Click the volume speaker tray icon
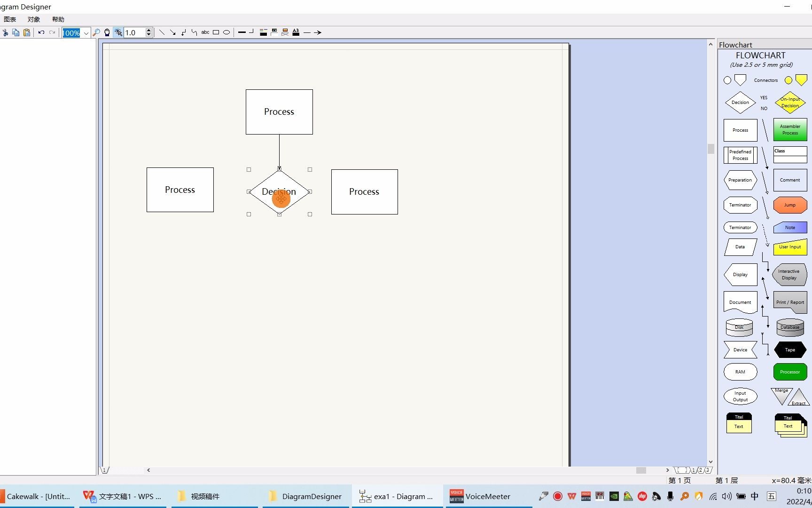812x508 pixels. click(726, 496)
